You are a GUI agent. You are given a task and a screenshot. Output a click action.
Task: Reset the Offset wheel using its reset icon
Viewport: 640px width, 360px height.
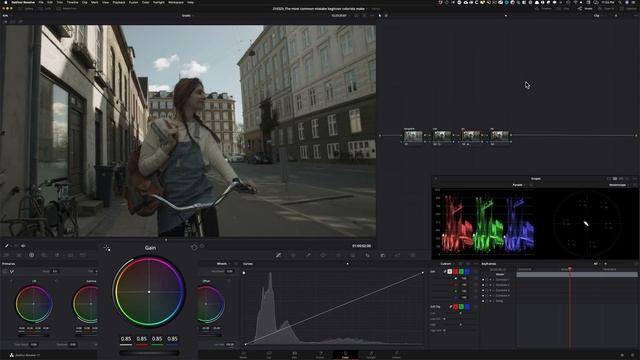tap(229, 281)
